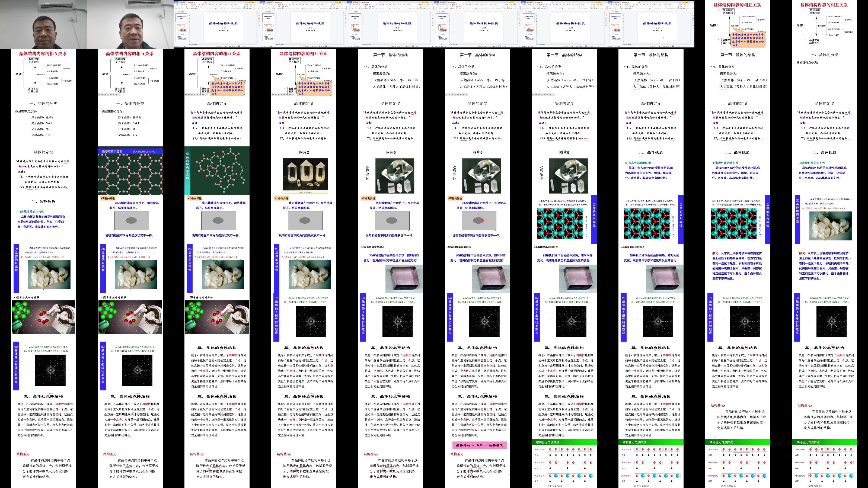Image resolution: width=868 pixels, height=488 pixels.
Task: Select the pen tool in leftmost slideshow toolbar
Action: click(105, 95)
